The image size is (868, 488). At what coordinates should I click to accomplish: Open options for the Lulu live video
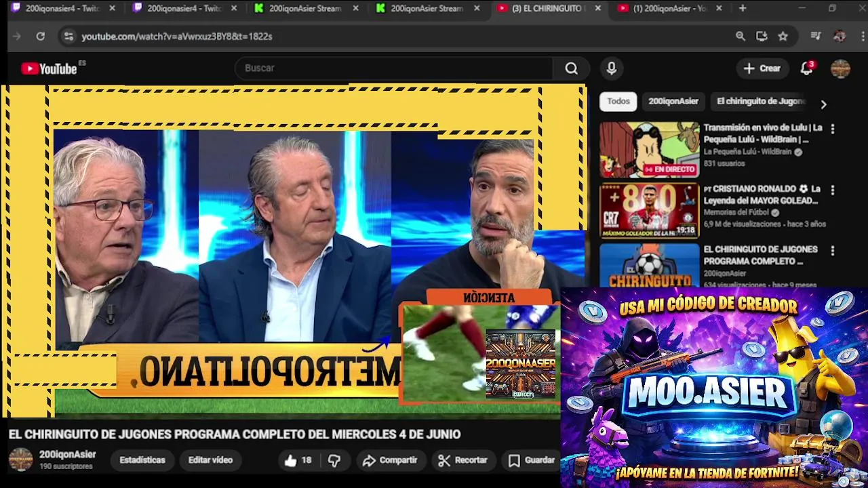tap(833, 129)
